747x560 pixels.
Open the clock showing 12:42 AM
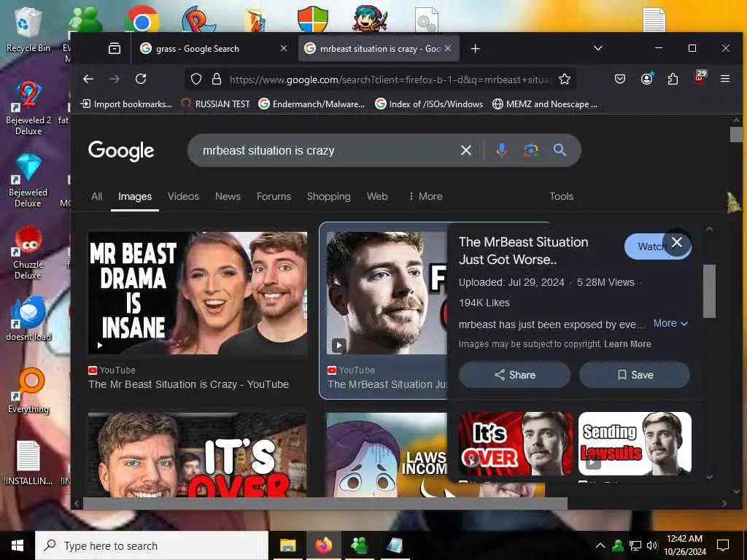pos(684,545)
